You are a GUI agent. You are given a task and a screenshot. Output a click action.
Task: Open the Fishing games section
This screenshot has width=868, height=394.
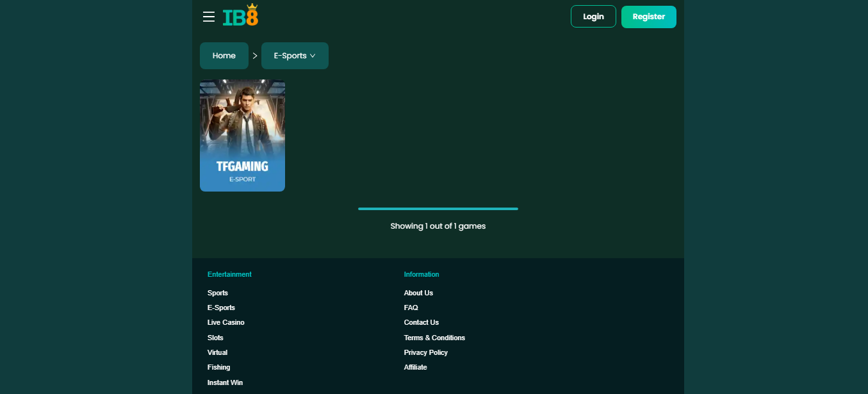tap(218, 367)
